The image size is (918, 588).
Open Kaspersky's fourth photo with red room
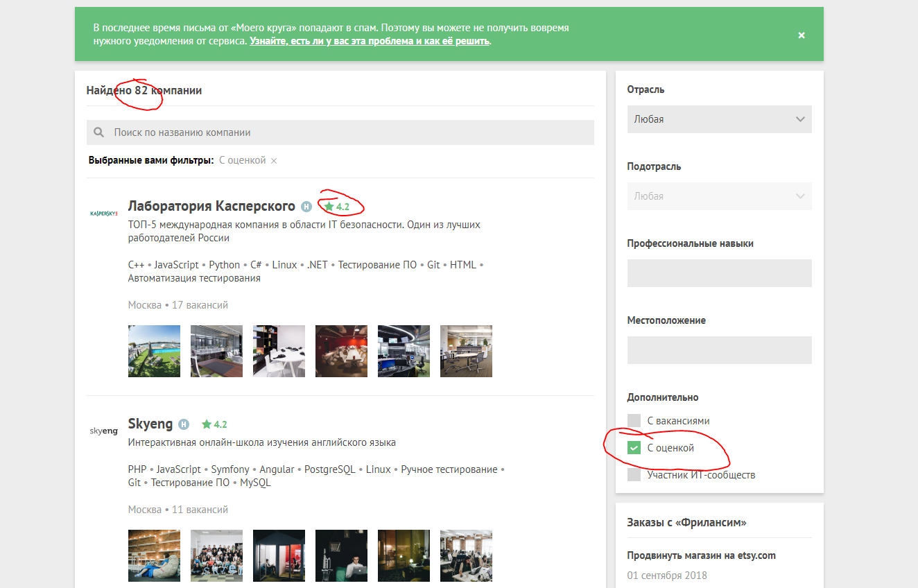click(x=341, y=351)
